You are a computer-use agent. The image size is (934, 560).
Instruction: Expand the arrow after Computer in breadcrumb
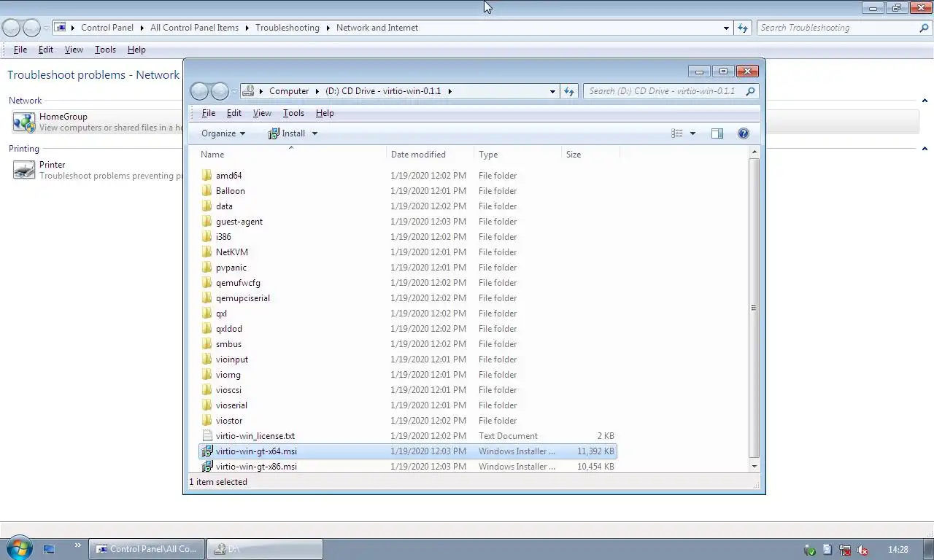(x=317, y=91)
